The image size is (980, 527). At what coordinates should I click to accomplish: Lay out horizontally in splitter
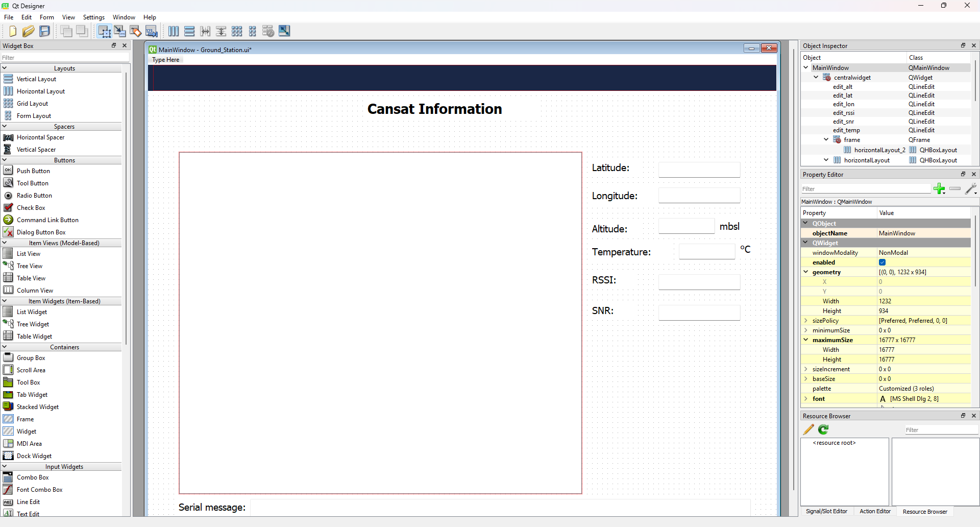click(205, 31)
